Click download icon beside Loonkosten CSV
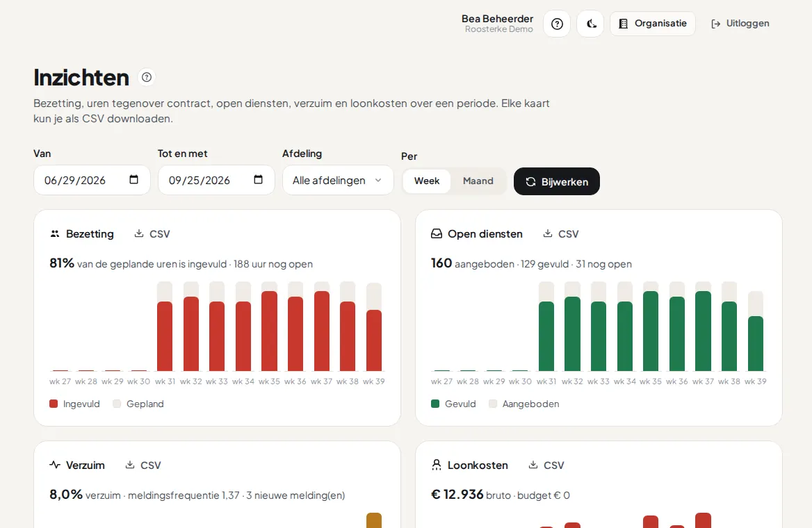 533,465
